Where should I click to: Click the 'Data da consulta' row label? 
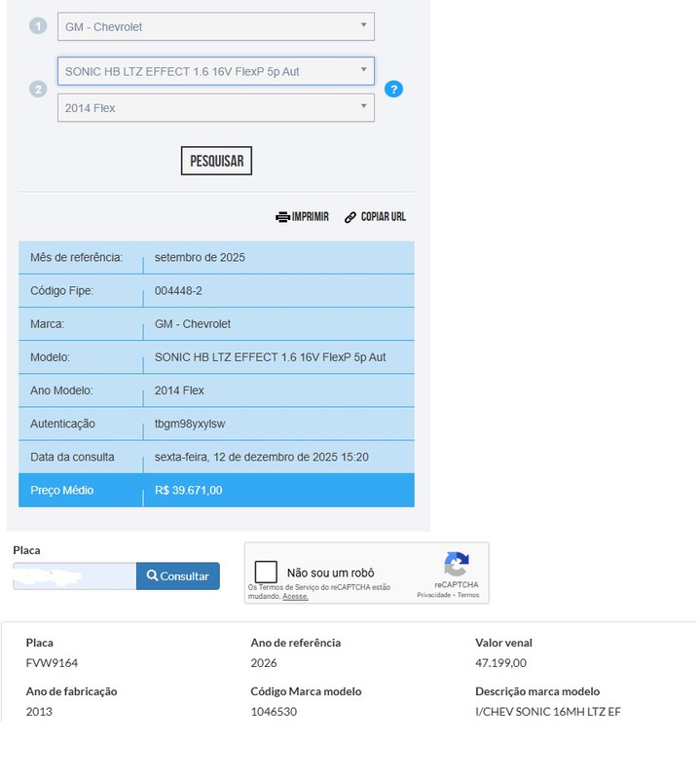[73, 458]
